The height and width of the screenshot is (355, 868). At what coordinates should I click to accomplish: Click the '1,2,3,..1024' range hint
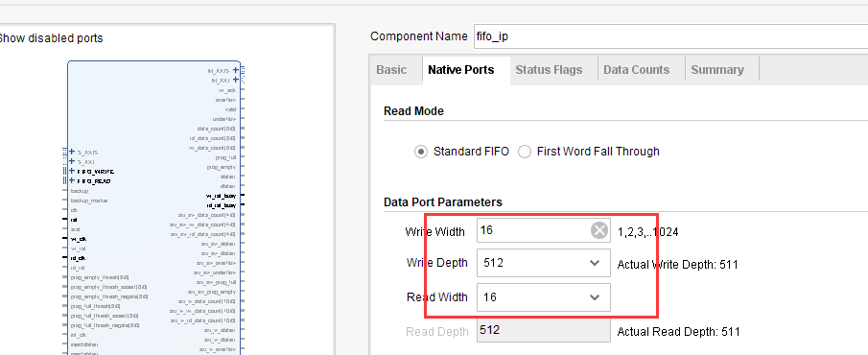[x=648, y=232]
